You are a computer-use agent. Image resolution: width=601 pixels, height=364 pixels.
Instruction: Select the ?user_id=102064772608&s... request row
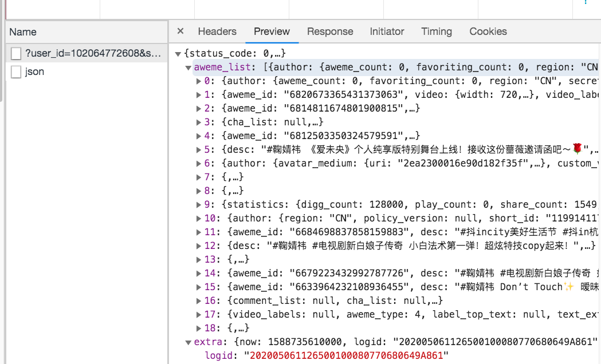(87, 53)
